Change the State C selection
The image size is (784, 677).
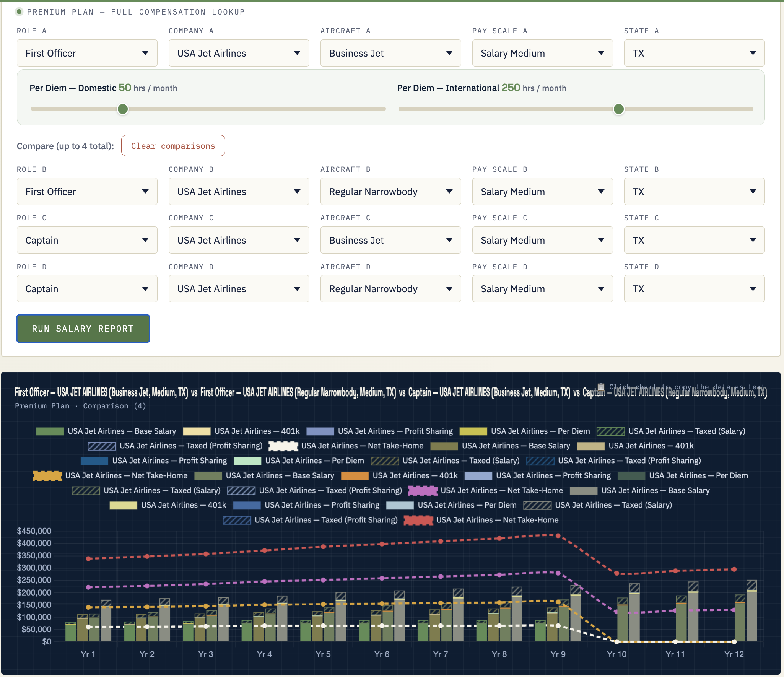(695, 240)
